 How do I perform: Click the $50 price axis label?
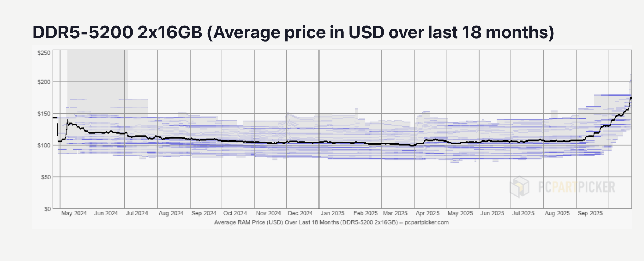[x=45, y=177]
